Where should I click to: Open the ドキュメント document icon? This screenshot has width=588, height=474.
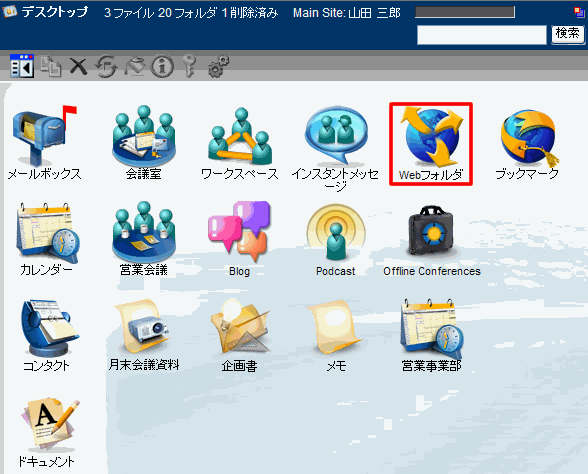(50, 424)
